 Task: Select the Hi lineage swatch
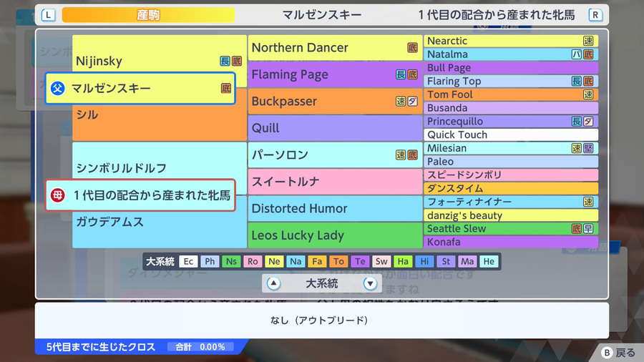[424, 261]
